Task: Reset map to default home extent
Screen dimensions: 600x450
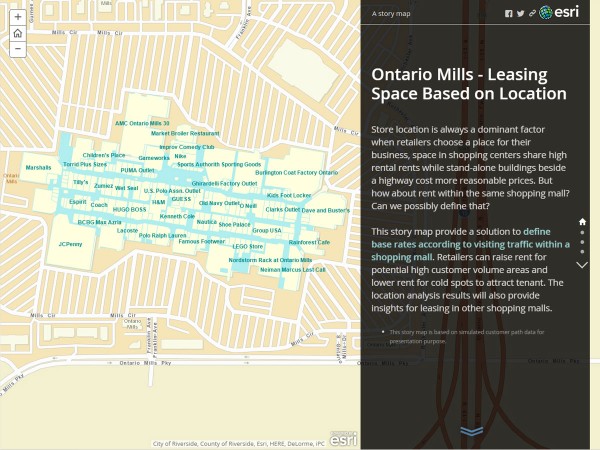Action: (x=18, y=33)
